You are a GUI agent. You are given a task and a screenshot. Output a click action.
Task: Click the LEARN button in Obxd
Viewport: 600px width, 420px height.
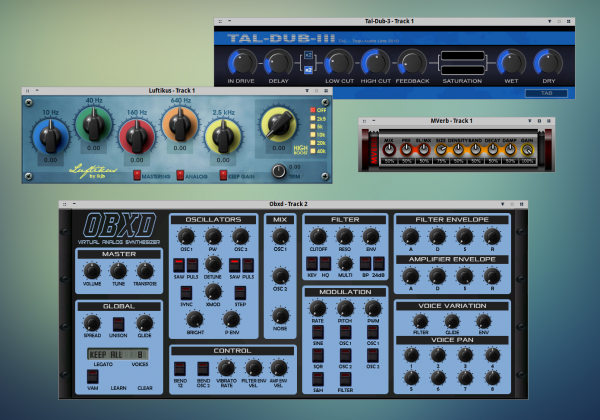pos(118,388)
